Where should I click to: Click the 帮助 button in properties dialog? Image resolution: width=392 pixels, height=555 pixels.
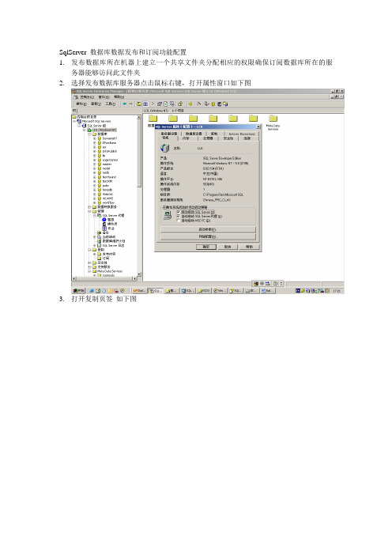(249, 247)
